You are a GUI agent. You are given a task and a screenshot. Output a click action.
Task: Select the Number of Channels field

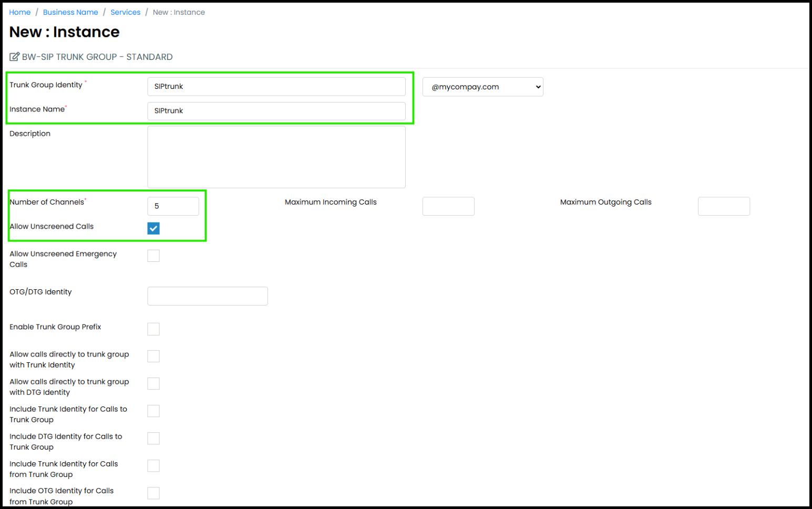[x=173, y=206]
